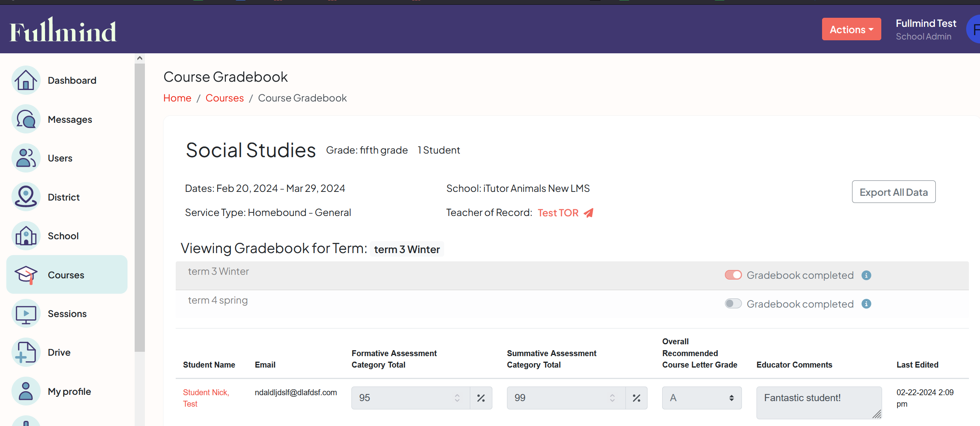
Task: Enable term 4 spring gradebook completed toggle
Action: (x=733, y=303)
